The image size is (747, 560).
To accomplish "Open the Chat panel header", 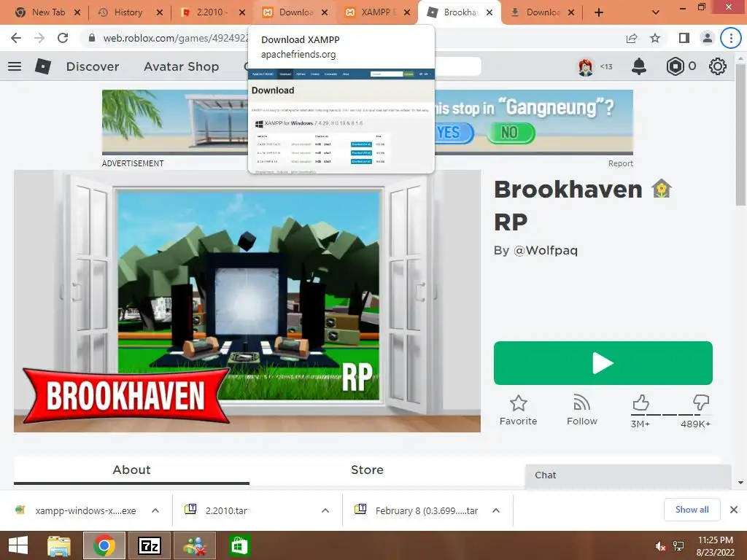I will coord(628,475).
